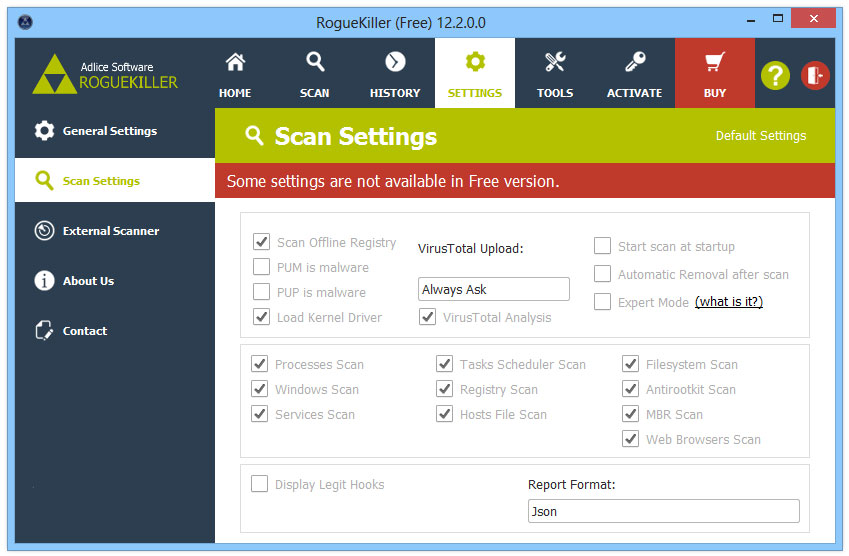
Task: Toggle VirusTotal Analysis checkbox
Action: pos(428,316)
